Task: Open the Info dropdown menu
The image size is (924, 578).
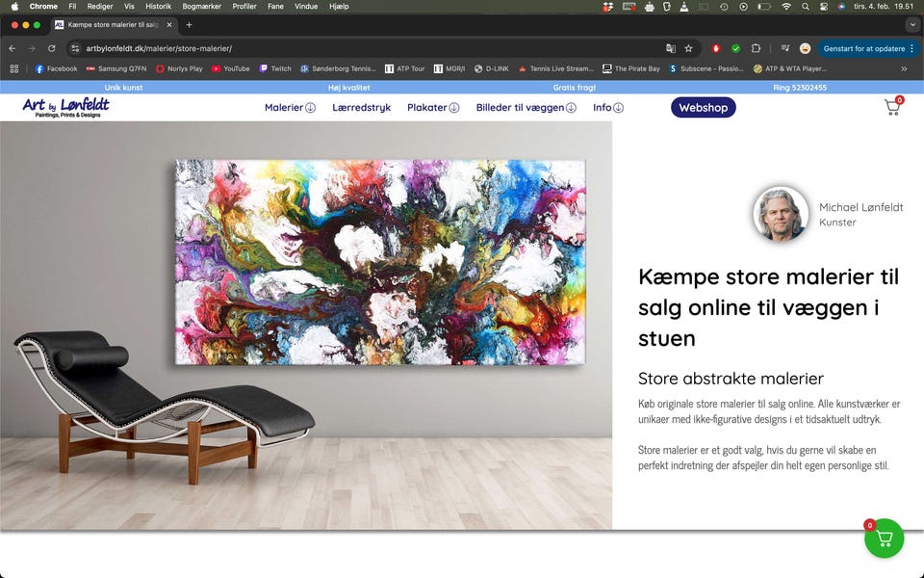Action: tap(607, 107)
